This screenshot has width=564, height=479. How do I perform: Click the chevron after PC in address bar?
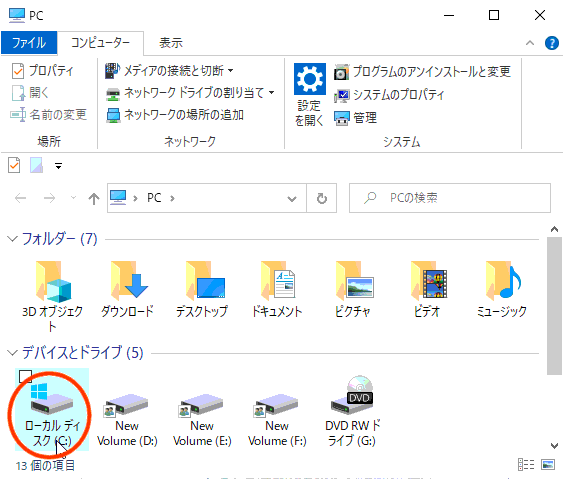pos(172,198)
